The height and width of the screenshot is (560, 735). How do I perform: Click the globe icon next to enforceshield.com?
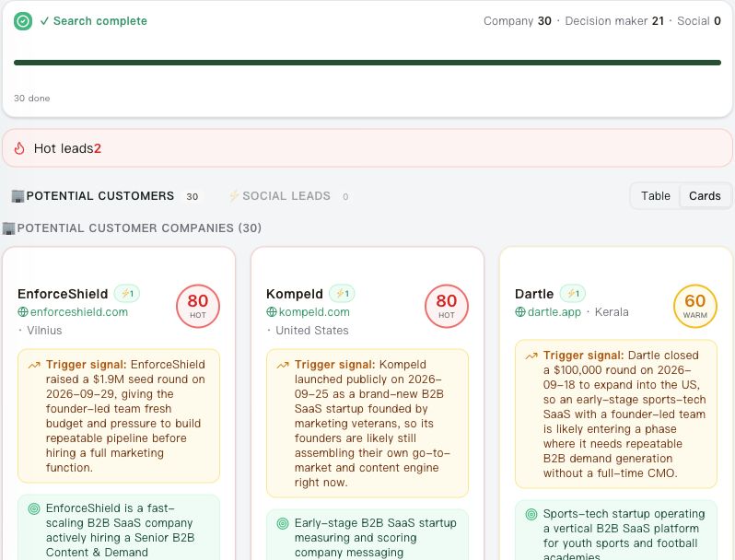[x=22, y=311]
